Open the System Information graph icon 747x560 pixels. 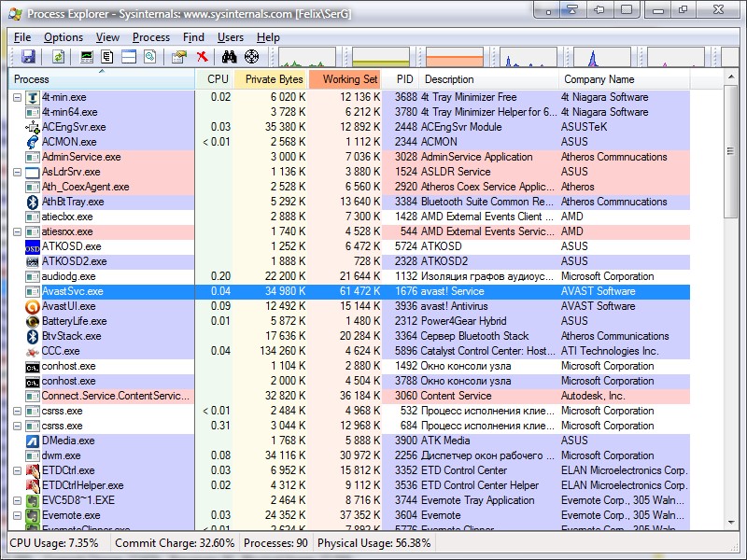(x=87, y=57)
